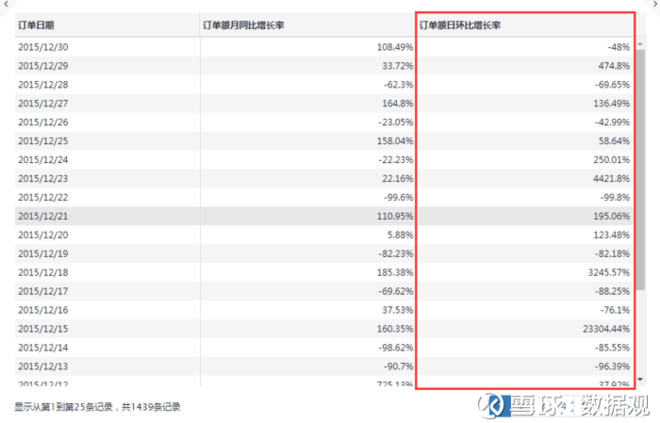Click the daily growth value -42.99%
Image resolution: width=660 pixels, height=423 pixels.
(612, 122)
